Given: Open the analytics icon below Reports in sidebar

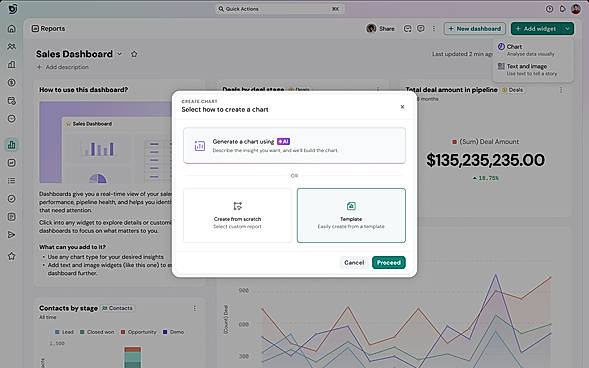Looking at the screenshot, I should 12,163.
